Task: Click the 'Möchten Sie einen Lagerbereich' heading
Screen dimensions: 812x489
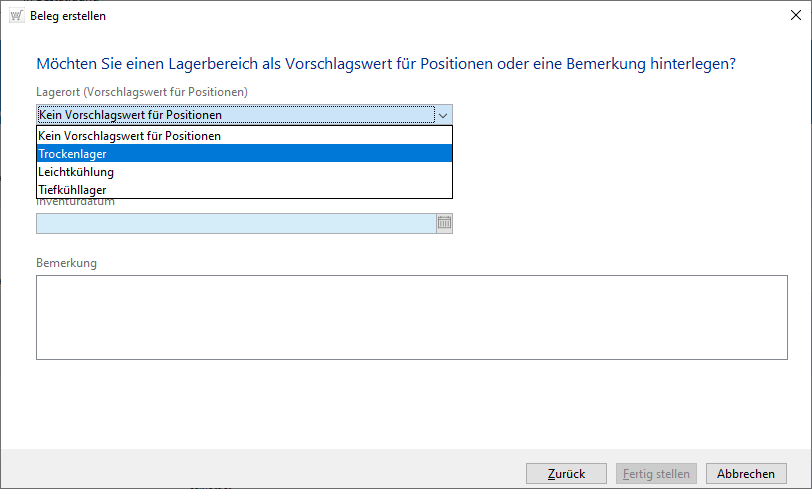Action: 386,64
